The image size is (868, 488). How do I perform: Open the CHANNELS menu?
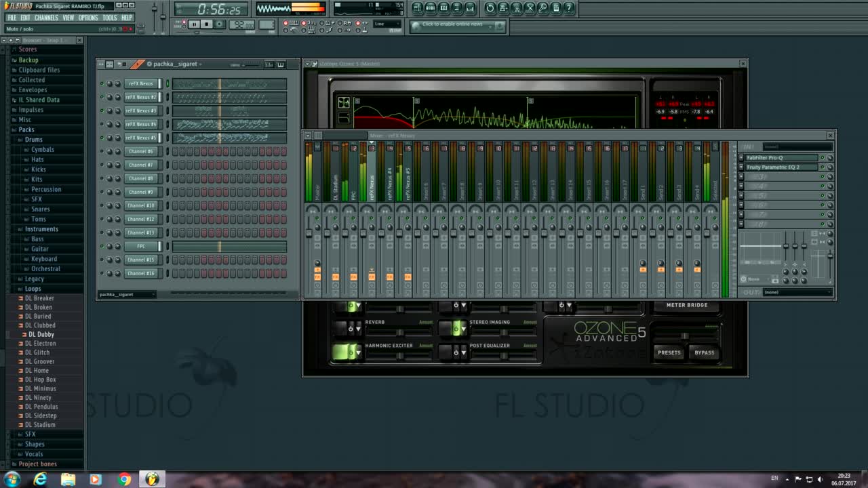coord(46,18)
